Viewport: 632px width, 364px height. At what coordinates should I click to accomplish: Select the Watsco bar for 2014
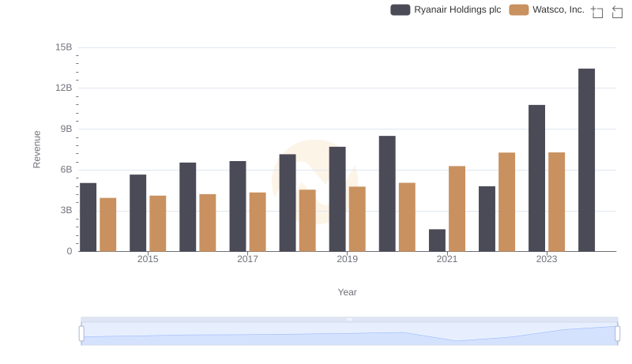pos(108,225)
